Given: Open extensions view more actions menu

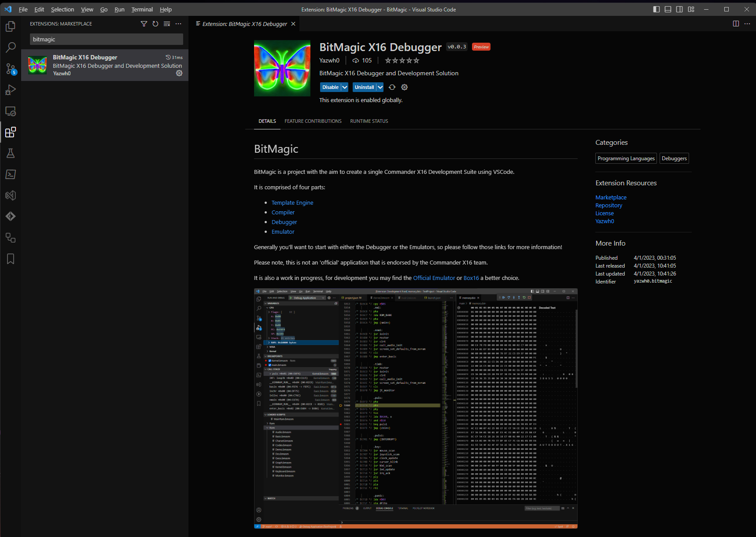Looking at the screenshot, I should 178,24.
